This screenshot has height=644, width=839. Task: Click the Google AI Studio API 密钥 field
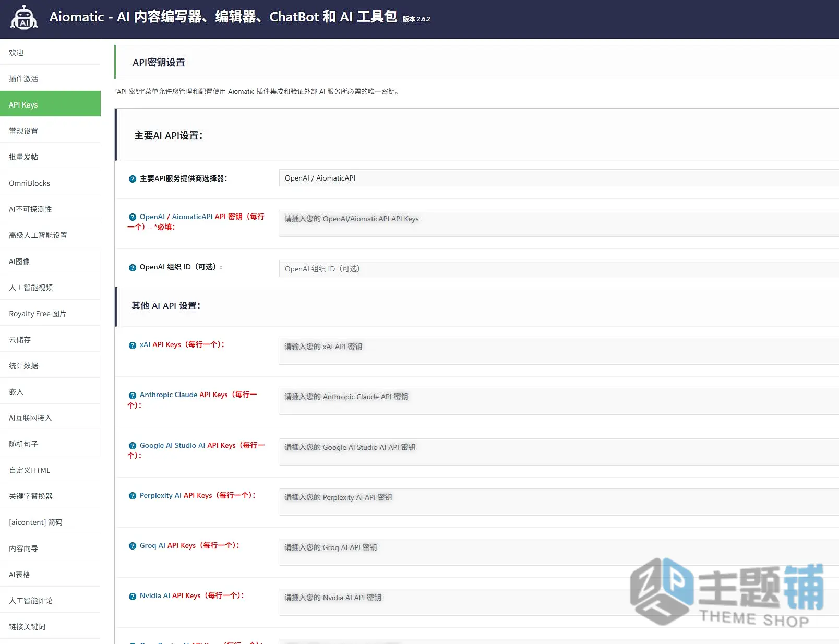point(559,452)
